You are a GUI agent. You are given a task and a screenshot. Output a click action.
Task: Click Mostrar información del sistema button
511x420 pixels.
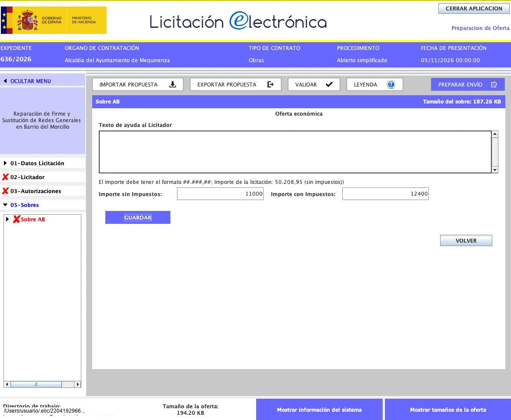coord(319,410)
